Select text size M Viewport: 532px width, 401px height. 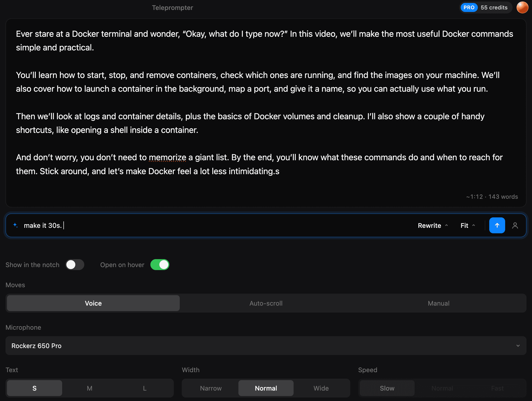coord(90,388)
